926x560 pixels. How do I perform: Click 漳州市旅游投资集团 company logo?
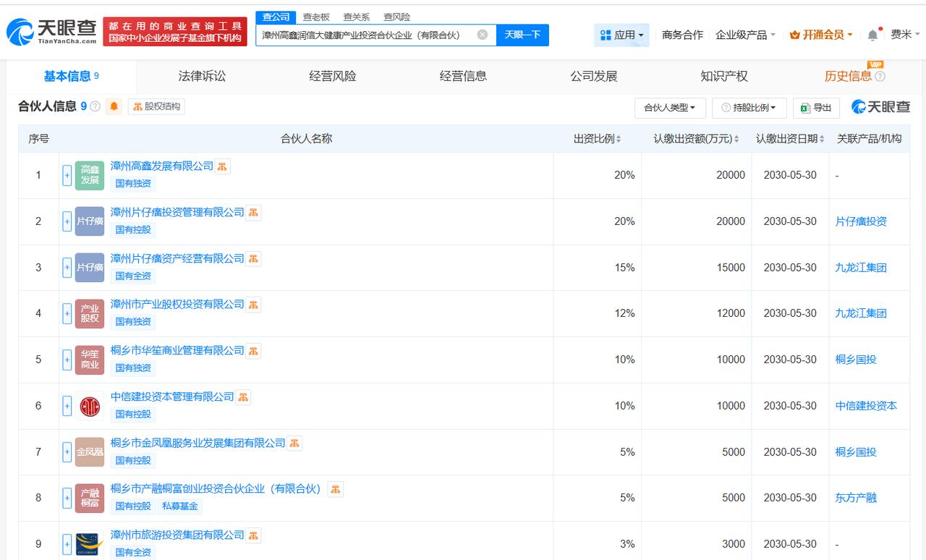click(x=90, y=544)
